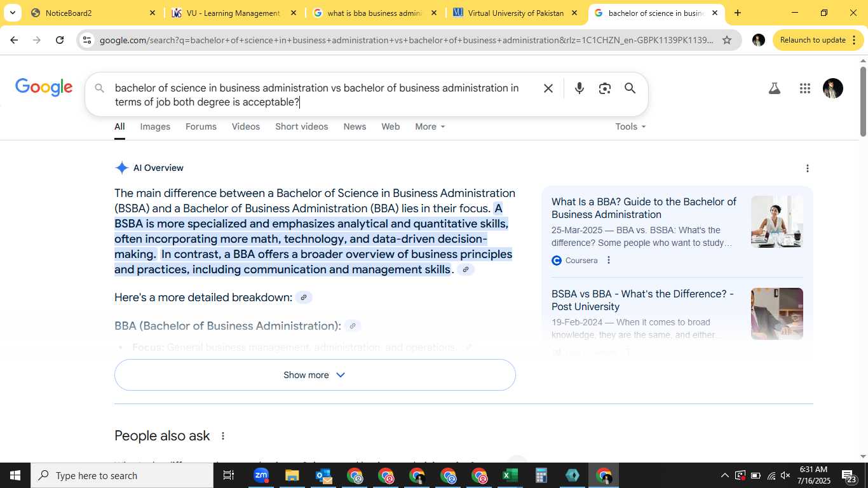The width and height of the screenshot is (868, 488).
Task: Toggle the muted volume icon in tray
Action: [x=785, y=475]
